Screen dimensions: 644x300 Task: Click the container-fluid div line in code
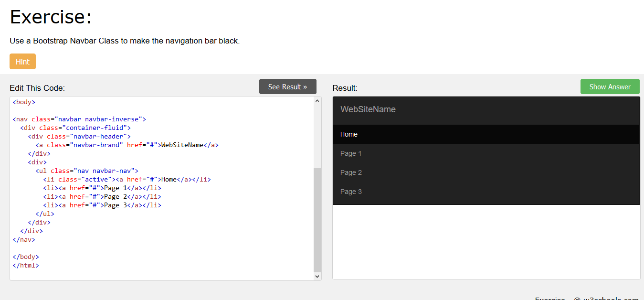pyautogui.click(x=75, y=128)
